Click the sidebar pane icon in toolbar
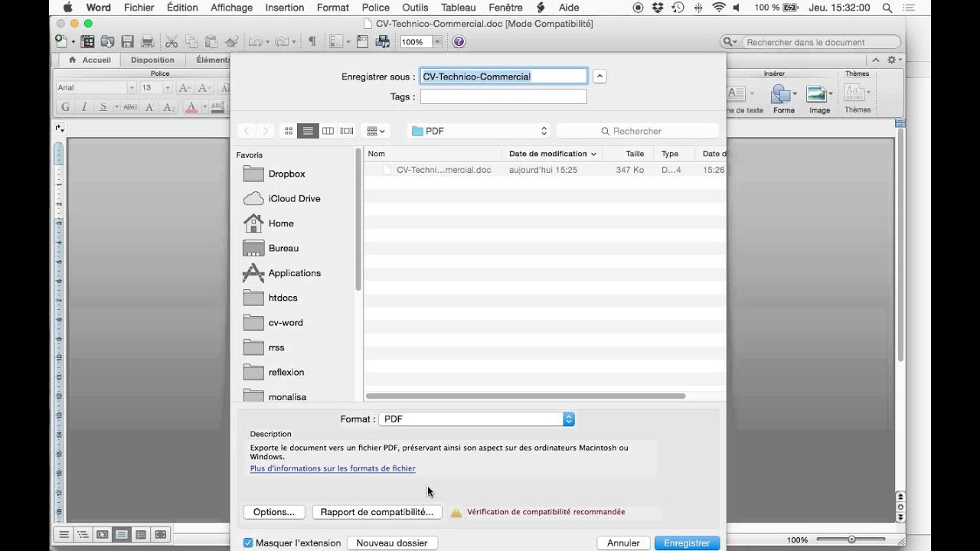980x551 pixels. pyautogui.click(x=336, y=41)
